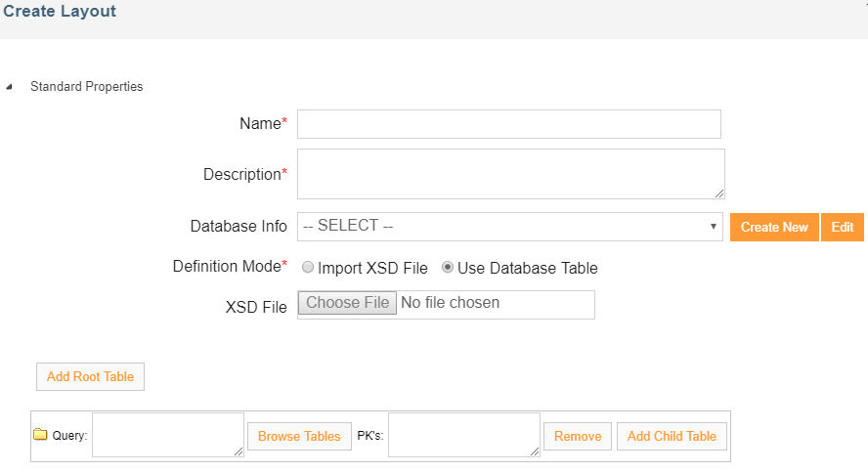Select the Use Database Table option

448,268
